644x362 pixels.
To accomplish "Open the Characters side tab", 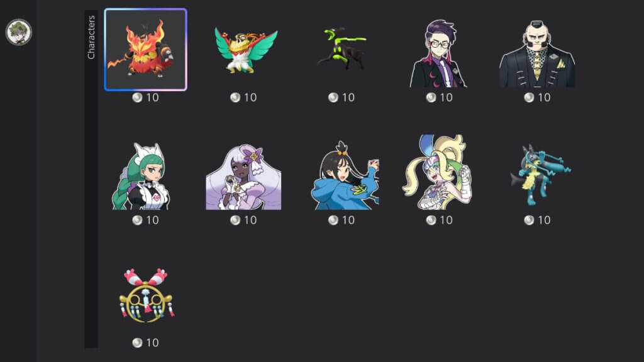I will (91, 37).
